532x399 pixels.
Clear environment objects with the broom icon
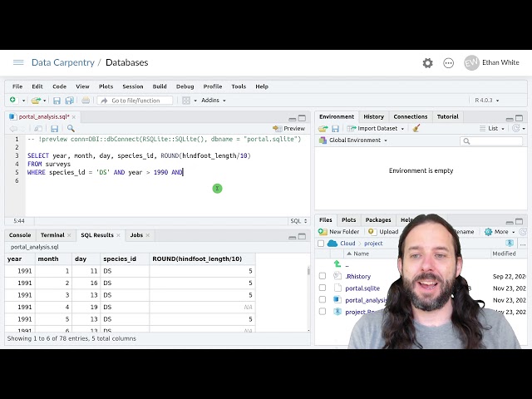(416, 128)
